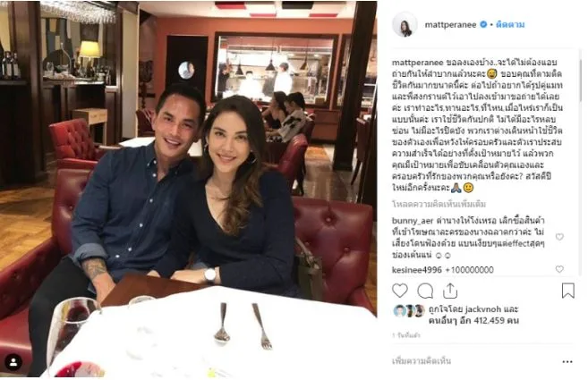The height and width of the screenshot is (380, 588).
Task: Follow mattperanee via the blue ติดตาม link
Action: 510,25
